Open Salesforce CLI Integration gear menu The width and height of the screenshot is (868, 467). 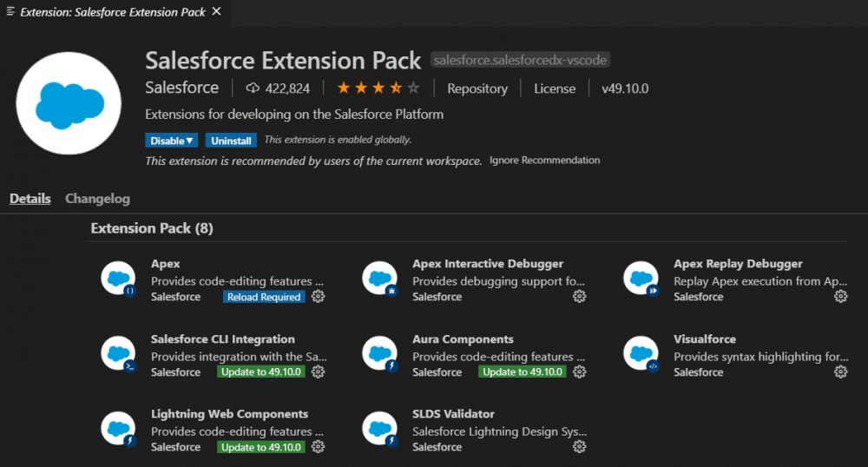pos(318,372)
